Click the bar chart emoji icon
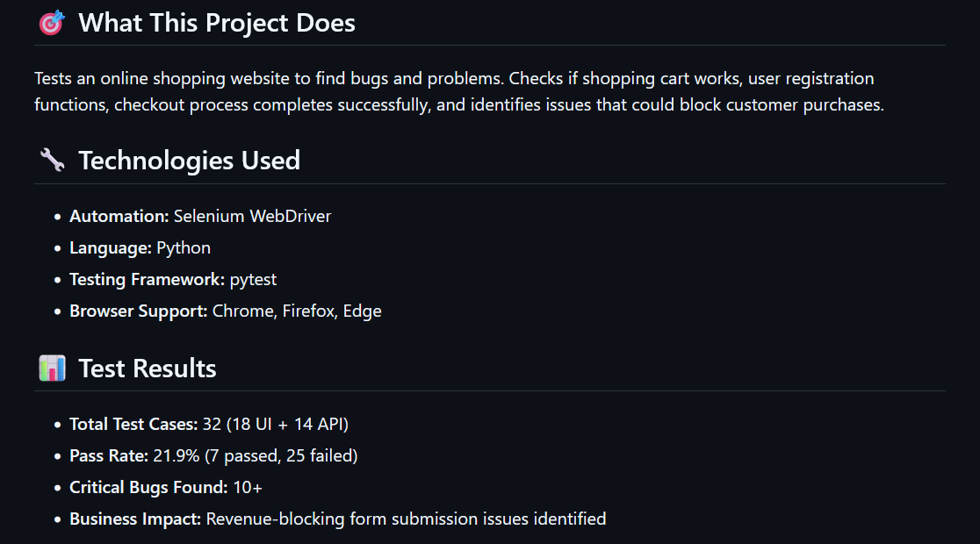Image resolution: width=980 pixels, height=544 pixels. coord(52,368)
